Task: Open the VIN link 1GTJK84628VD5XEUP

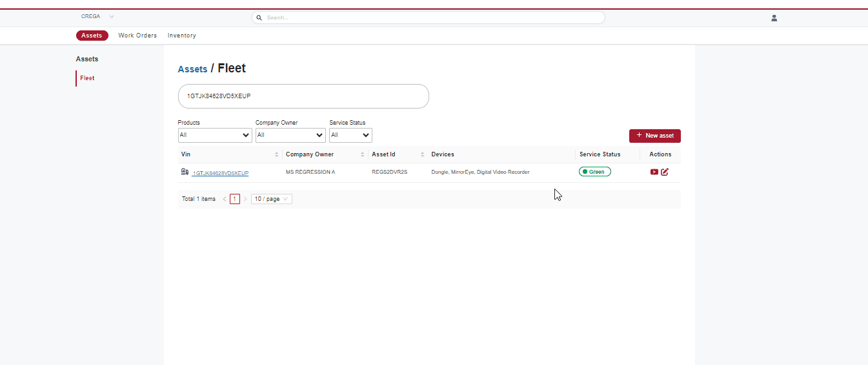Action: coord(220,173)
